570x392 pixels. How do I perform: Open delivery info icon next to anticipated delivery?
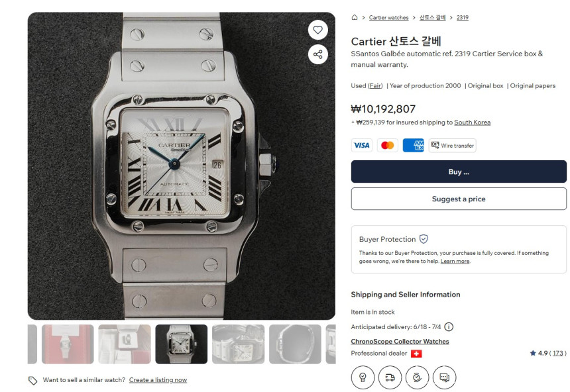pyautogui.click(x=449, y=327)
